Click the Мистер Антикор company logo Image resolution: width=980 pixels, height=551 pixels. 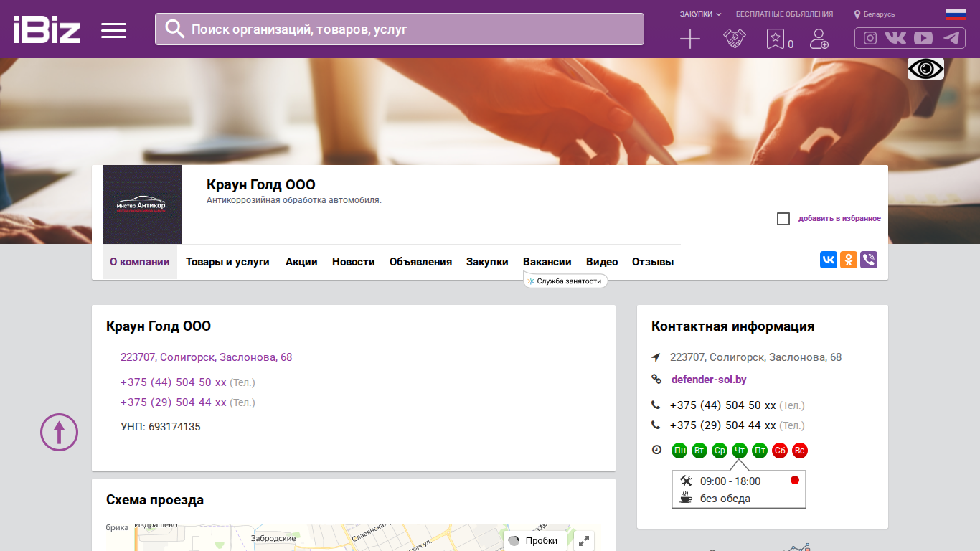[142, 204]
